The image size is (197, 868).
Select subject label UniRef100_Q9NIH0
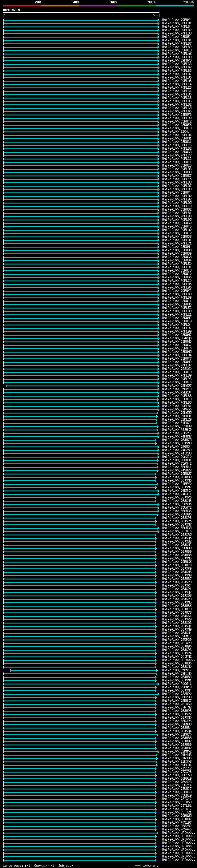[177, 674]
